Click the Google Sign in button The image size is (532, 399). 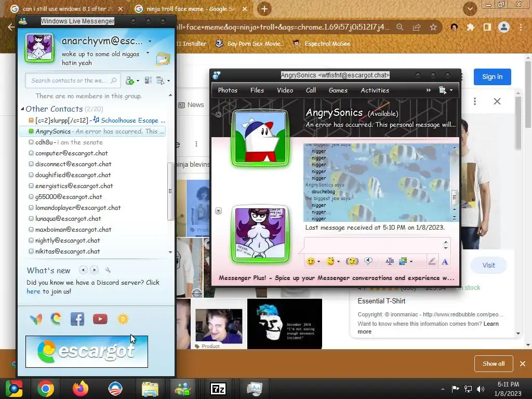point(493,77)
